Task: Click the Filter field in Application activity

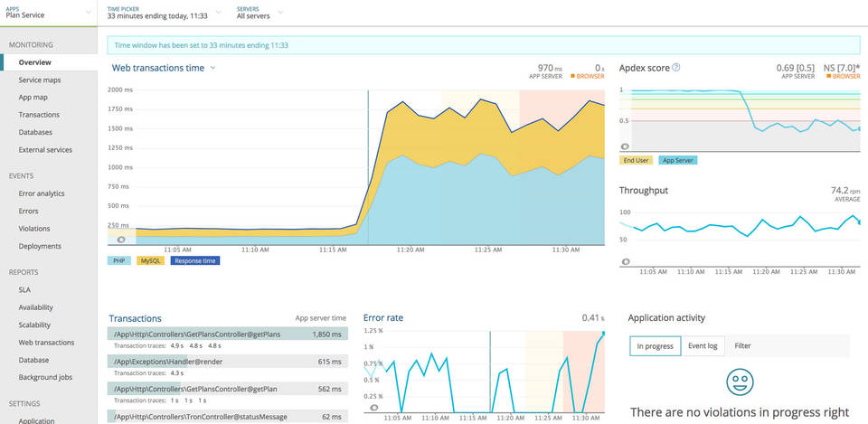Action: [x=743, y=345]
